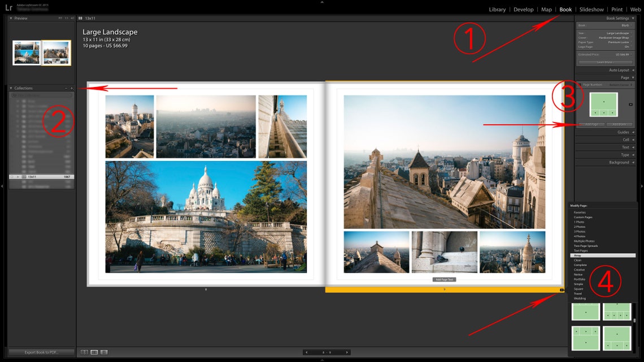Open the Web module
The image size is (644, 362).
pyautogui.click(x=636, y=10)
